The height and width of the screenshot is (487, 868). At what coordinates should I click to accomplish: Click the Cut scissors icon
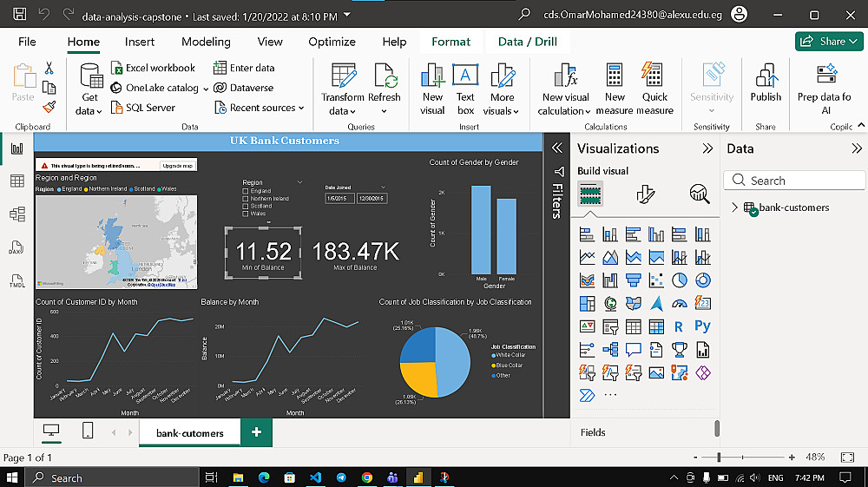49,68
